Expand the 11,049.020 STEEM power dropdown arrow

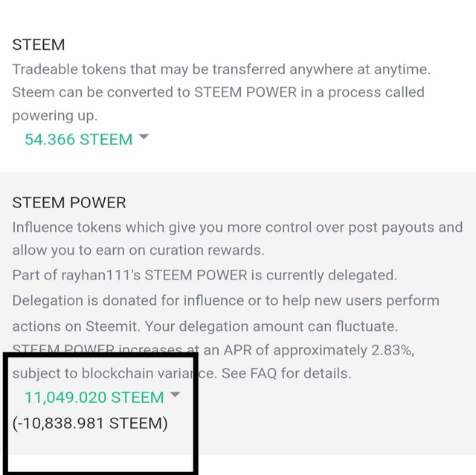[x=176, y=395]
